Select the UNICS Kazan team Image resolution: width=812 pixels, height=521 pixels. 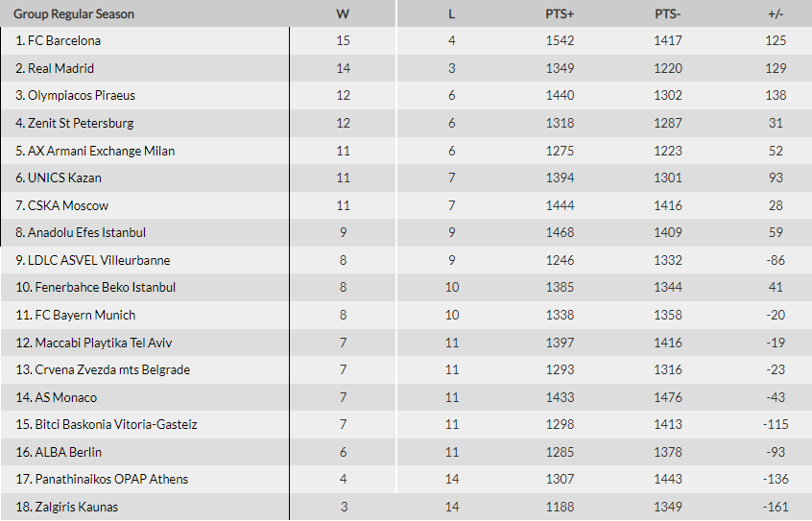tap(64, 178)
